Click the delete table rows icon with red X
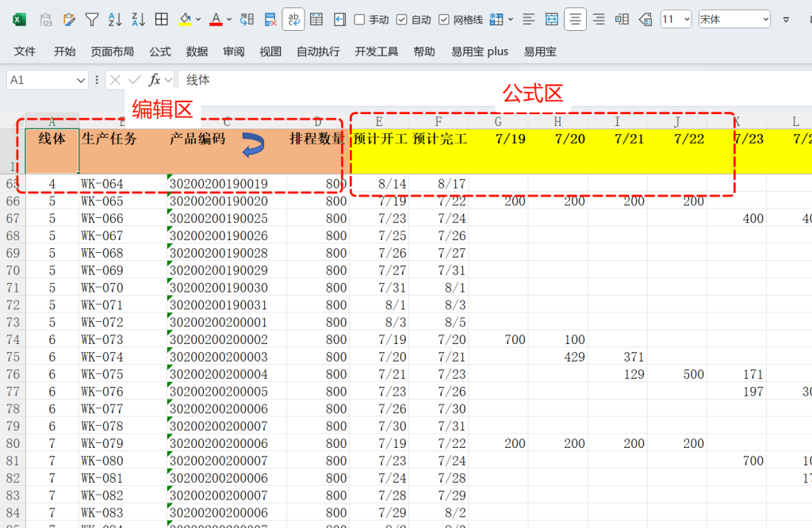812x528 pixels. click(x=270, y=20)
